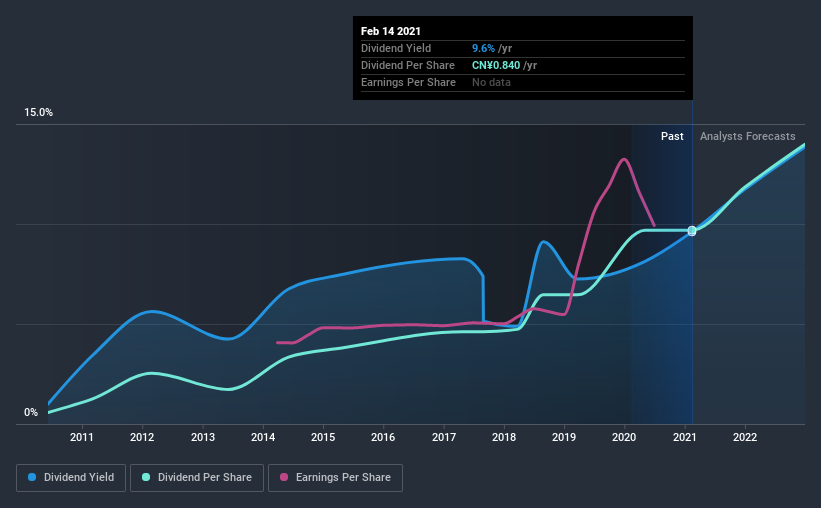The height and width of the screenshot is (508, 821).
Task: Click the 2021 x-axis label
Action: 685,437
